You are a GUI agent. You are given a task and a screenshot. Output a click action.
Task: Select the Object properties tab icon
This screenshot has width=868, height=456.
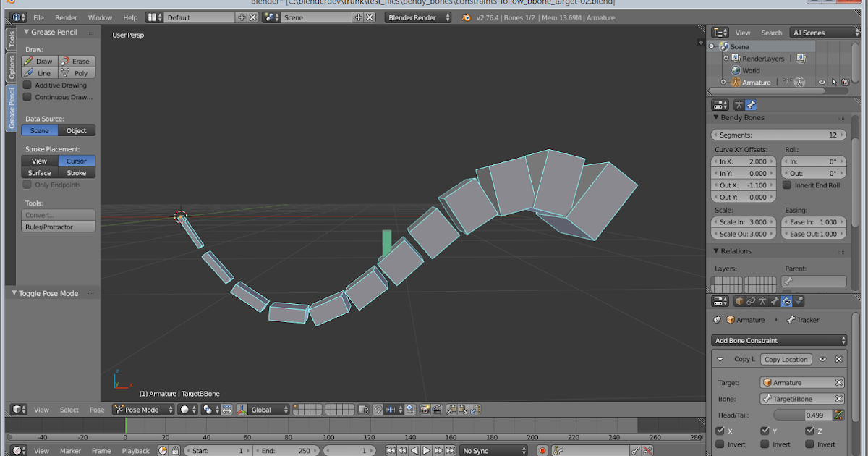coord(739,301)
